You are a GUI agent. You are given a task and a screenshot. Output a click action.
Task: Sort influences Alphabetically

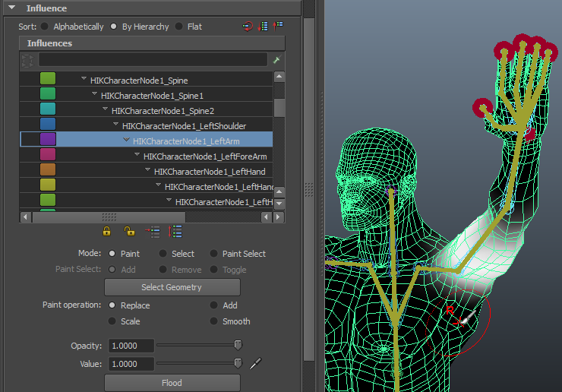44,27
